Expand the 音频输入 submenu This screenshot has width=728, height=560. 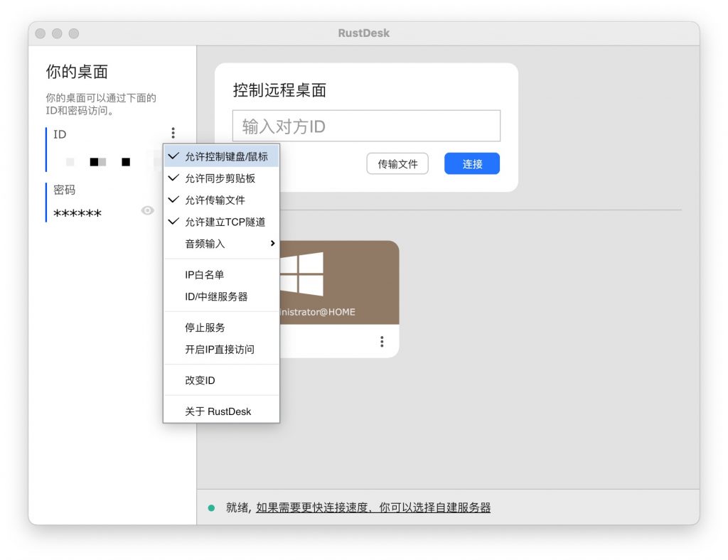[222, 244]
